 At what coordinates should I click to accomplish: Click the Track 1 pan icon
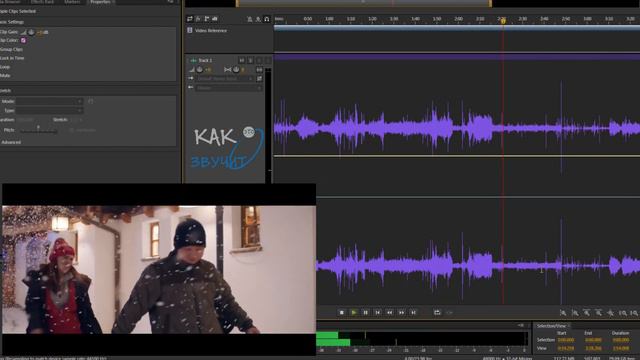tap(228, 70)
